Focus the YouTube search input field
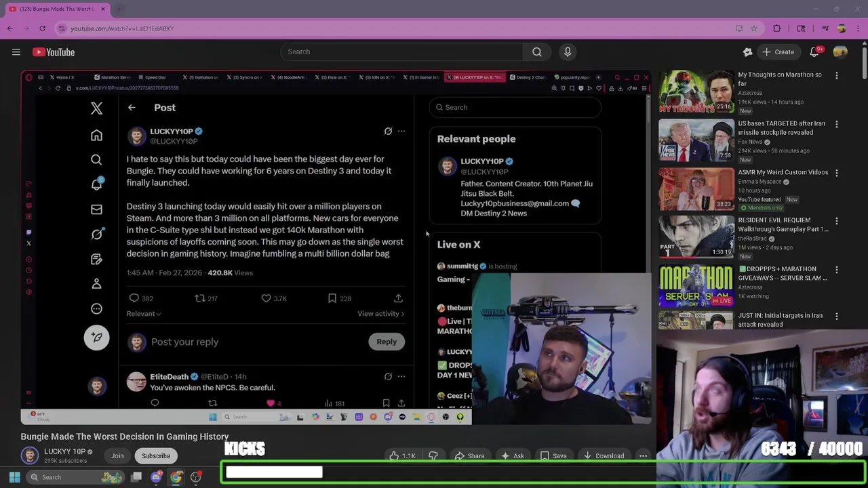Screen dimensions: 868x488 (x=401, y=52)
